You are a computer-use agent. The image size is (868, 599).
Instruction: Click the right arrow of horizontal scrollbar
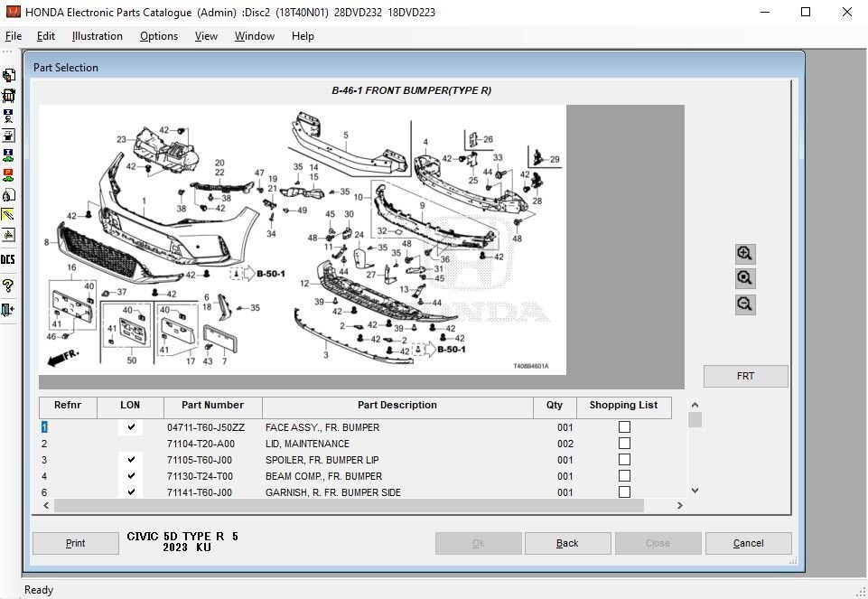tap(680, 506)
